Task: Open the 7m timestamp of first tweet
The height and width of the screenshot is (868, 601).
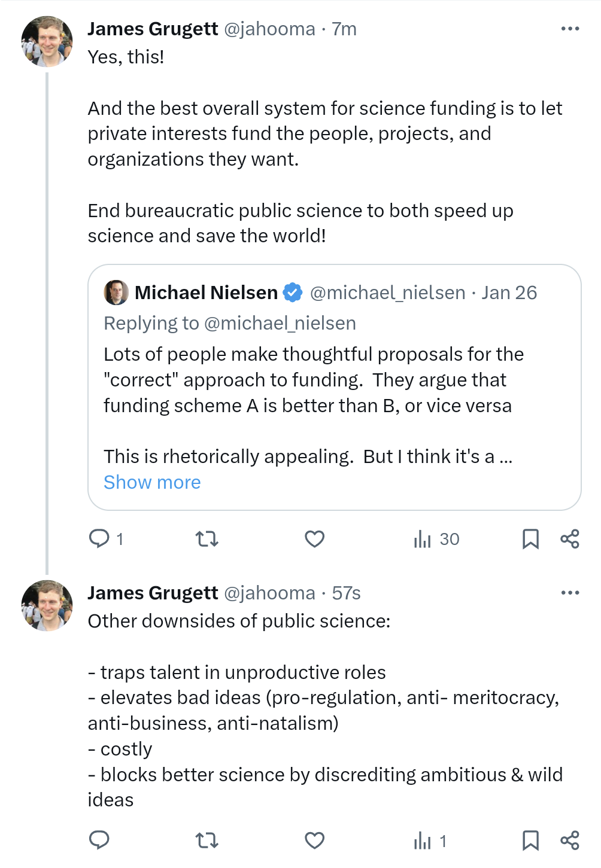Action: coord(344,29)
